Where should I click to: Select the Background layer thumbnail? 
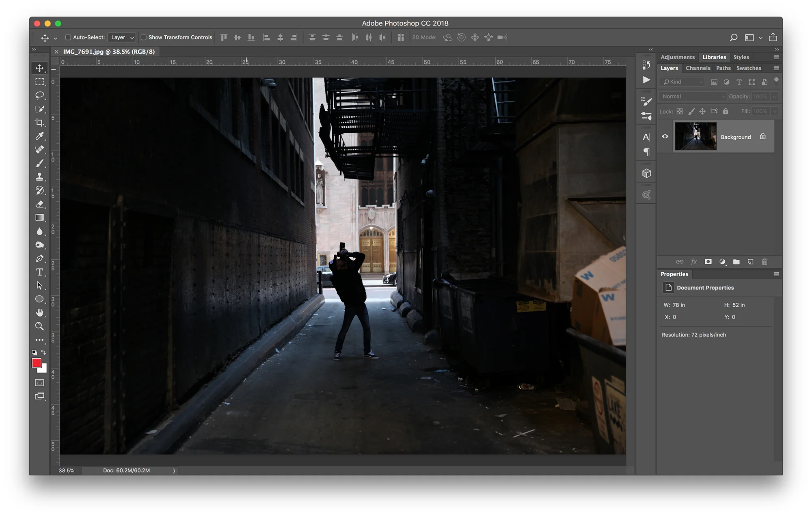pos(696,136)
